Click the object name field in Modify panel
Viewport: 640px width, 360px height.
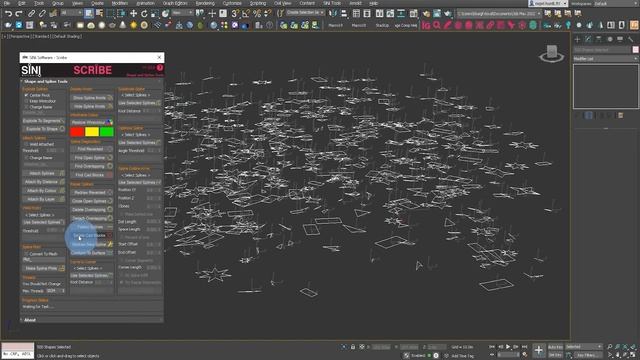(602, 50)
